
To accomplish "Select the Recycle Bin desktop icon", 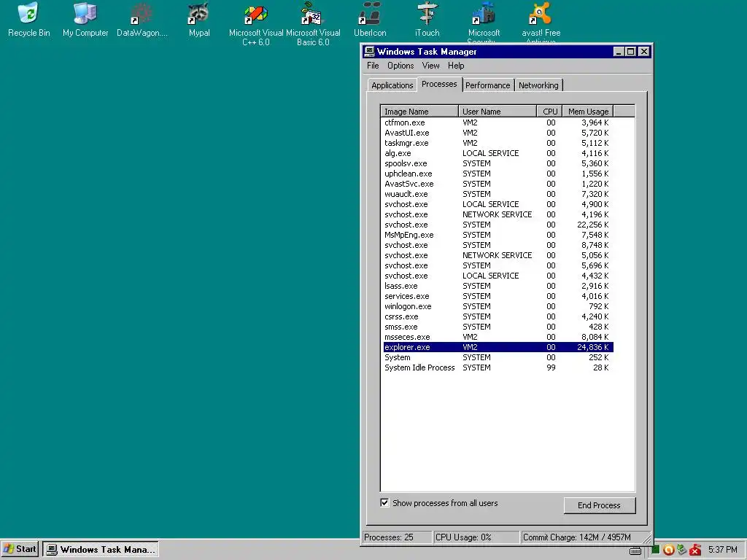I will [x=28, y=20].
